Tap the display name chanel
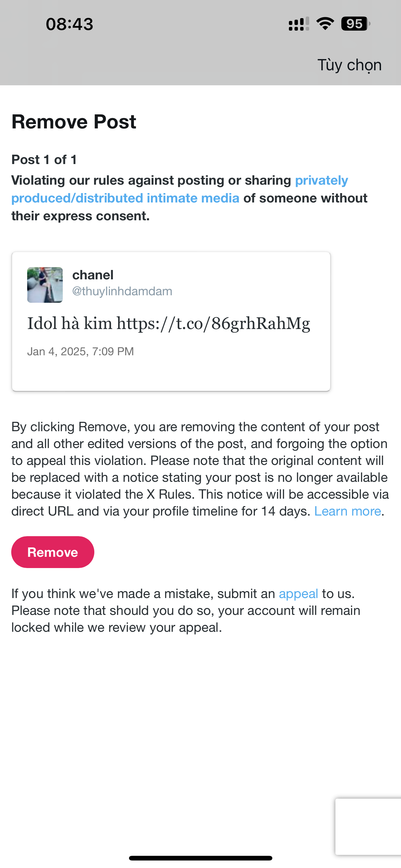 pyautogui.click(x=92, y=275)
